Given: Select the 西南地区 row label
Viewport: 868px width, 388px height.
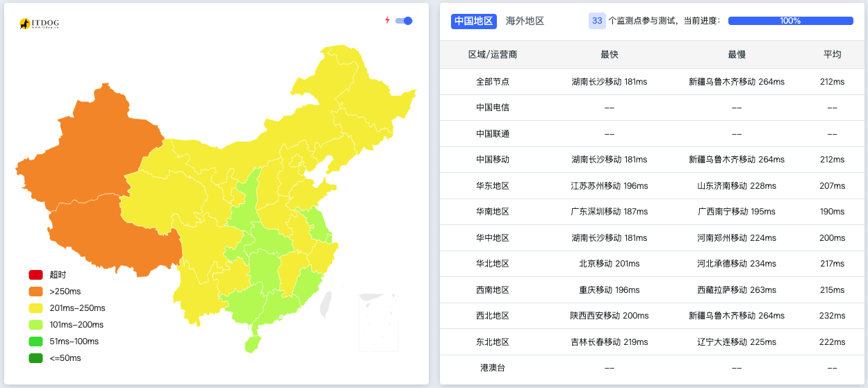Looking at the screenshot, I should click(x=493, y=290).
